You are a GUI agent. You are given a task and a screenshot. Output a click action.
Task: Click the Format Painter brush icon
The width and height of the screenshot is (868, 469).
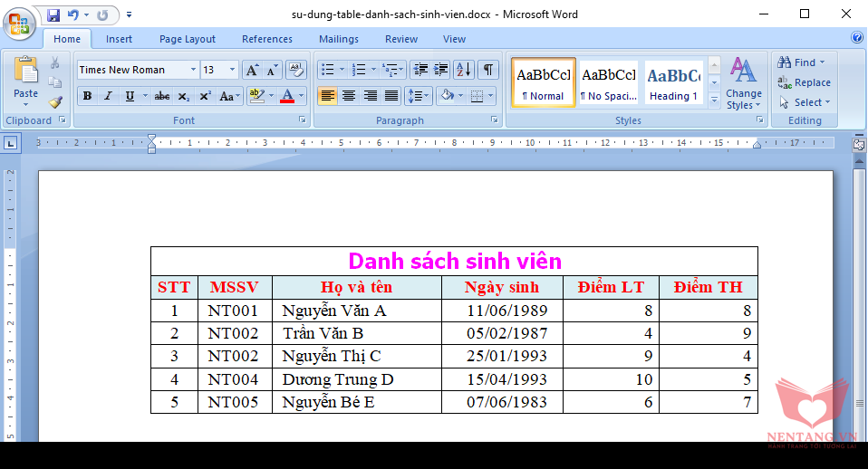pos(55,101)
